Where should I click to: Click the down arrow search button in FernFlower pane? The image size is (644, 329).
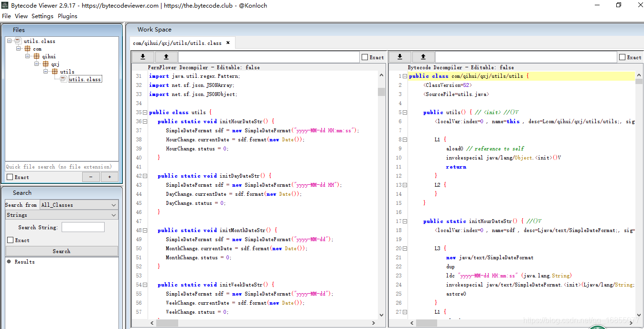tap(143, 57)
